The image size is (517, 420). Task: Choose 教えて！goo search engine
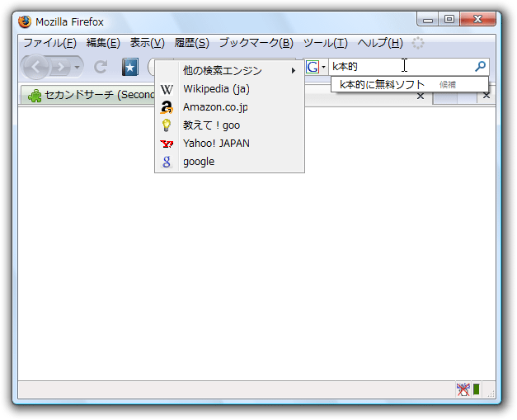click(229, 125)
